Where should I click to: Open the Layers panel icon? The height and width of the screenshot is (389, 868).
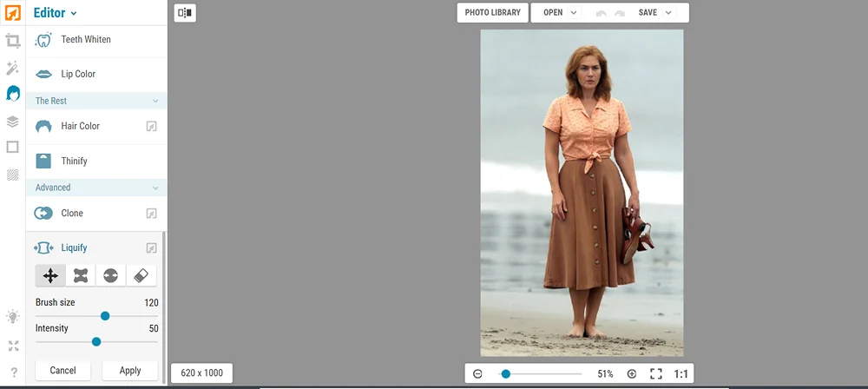[13, 122]
